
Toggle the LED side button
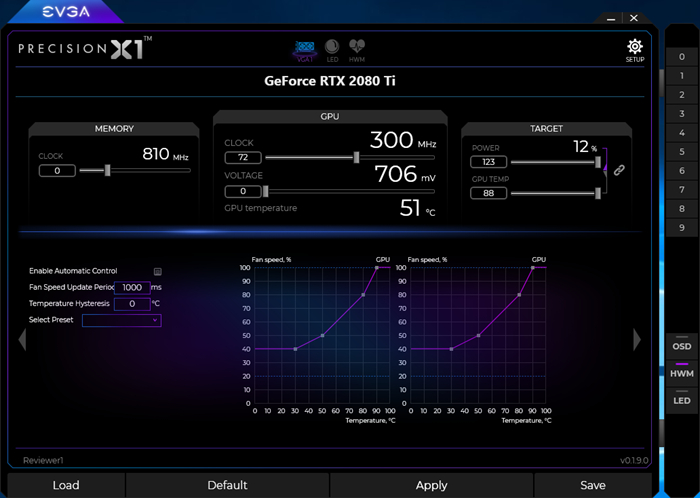(682, 399)
